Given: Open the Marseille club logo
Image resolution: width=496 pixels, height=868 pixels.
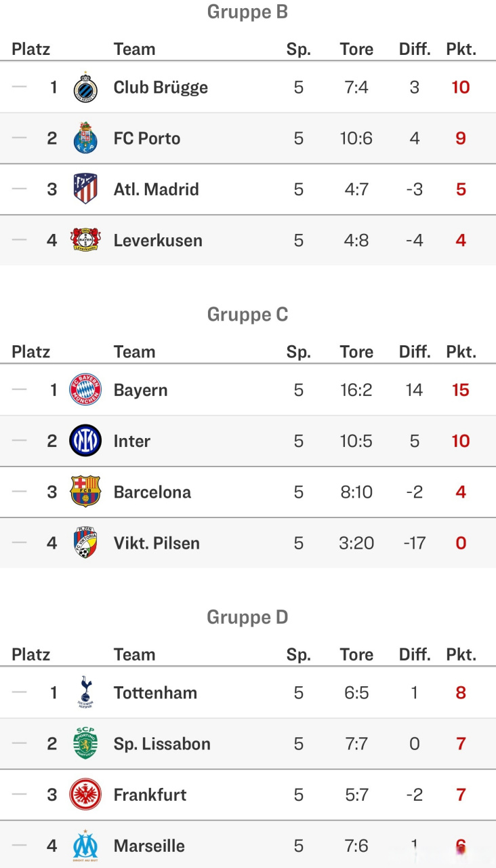Looking at the screenshot, I should [85, 846].
